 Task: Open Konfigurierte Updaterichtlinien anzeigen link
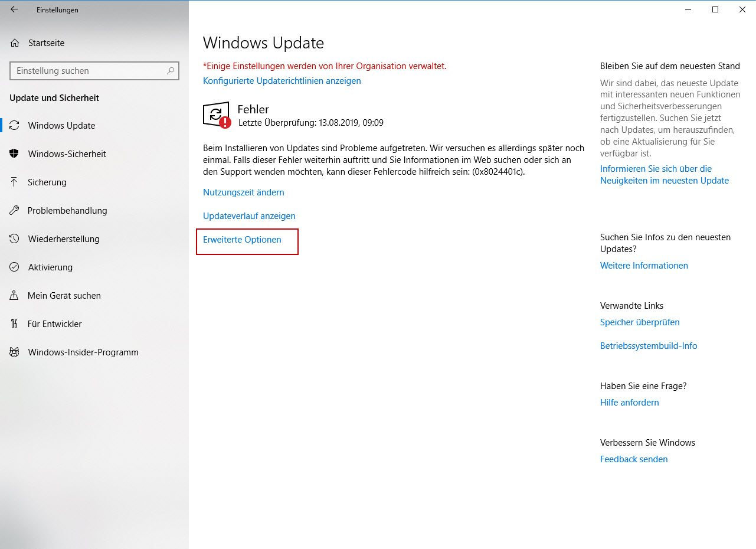(x=282, y=81)
